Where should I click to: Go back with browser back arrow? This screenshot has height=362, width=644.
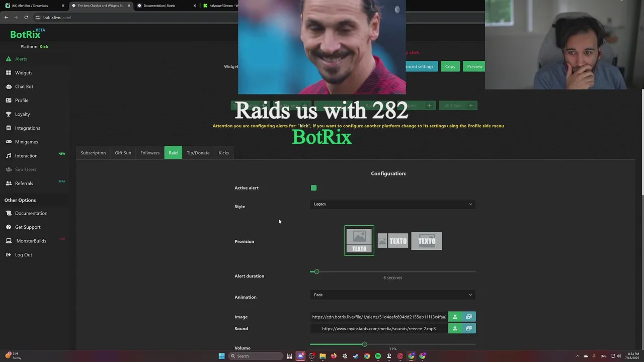[x=6, y=17]
